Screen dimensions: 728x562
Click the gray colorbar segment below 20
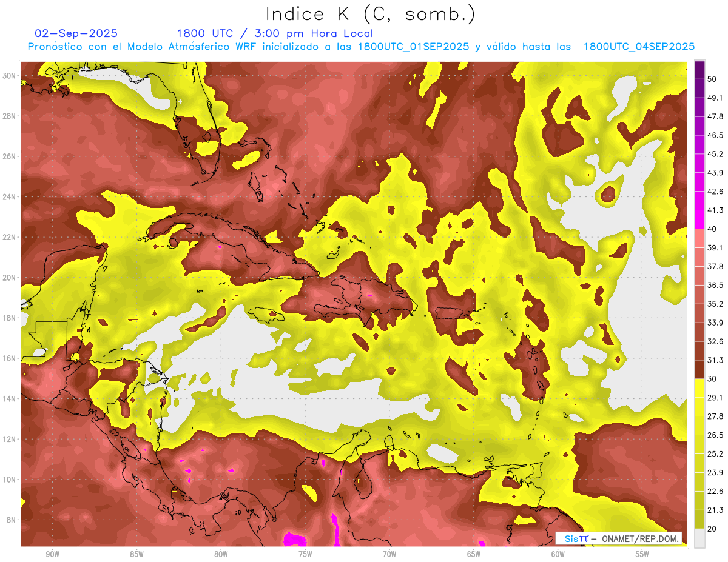pos(699,538)
